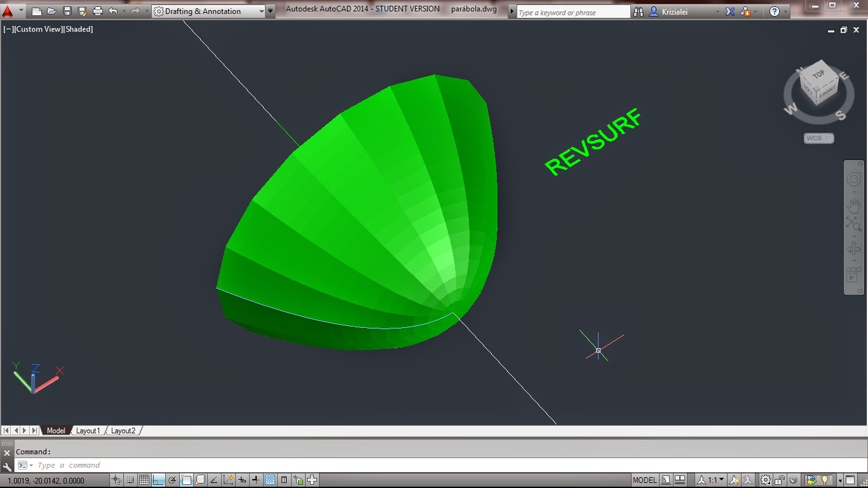
Task: Select the Orbit tool on the navigation bar
Action: 853,249
